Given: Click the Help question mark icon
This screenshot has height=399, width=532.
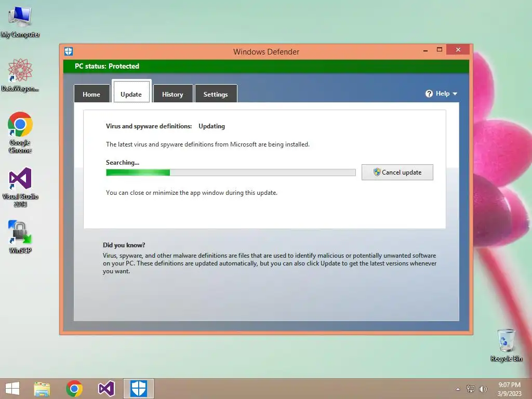Looking at the screenshot, I should pyautogui.click(x=429, y=94).
